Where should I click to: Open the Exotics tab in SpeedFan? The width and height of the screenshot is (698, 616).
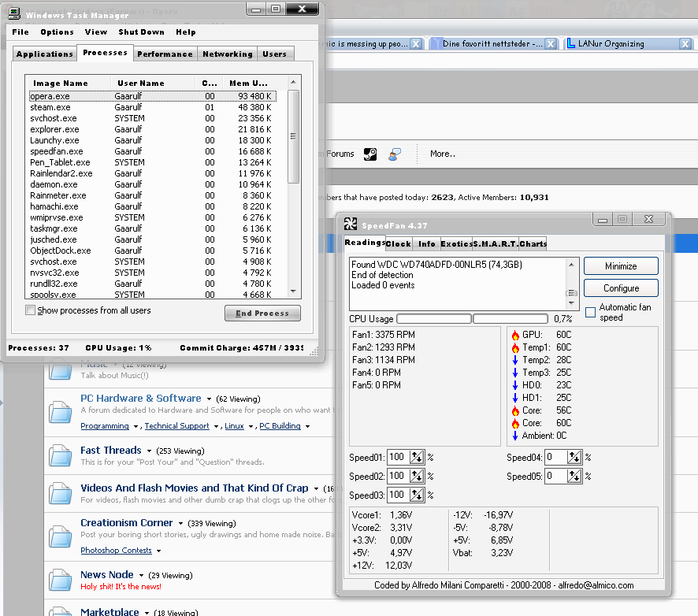click(456, 244)
